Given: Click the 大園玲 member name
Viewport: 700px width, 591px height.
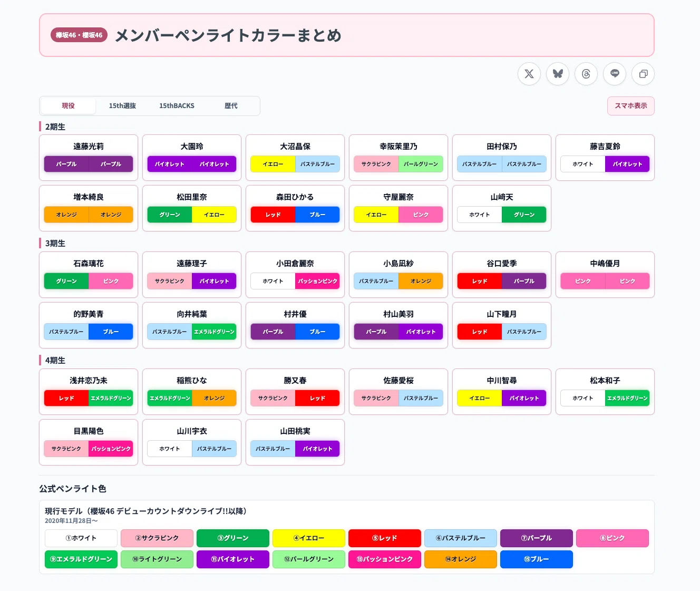Looking at the screenshot, I should click(x=192, y=147).
